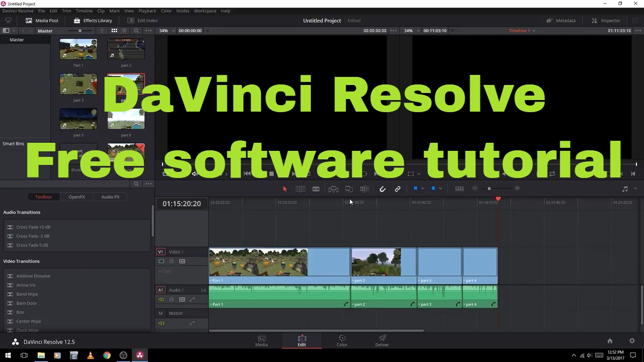This screenshot has width=644, height=362.
Task: Mute the Master track speaker icon
Action: 161,323
